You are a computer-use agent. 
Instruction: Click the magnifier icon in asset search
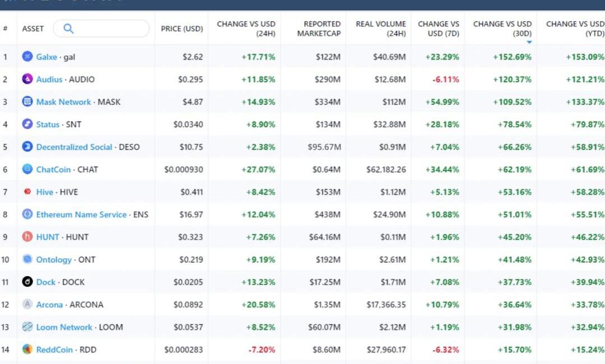pyautogui.click(x=68, y=29)
